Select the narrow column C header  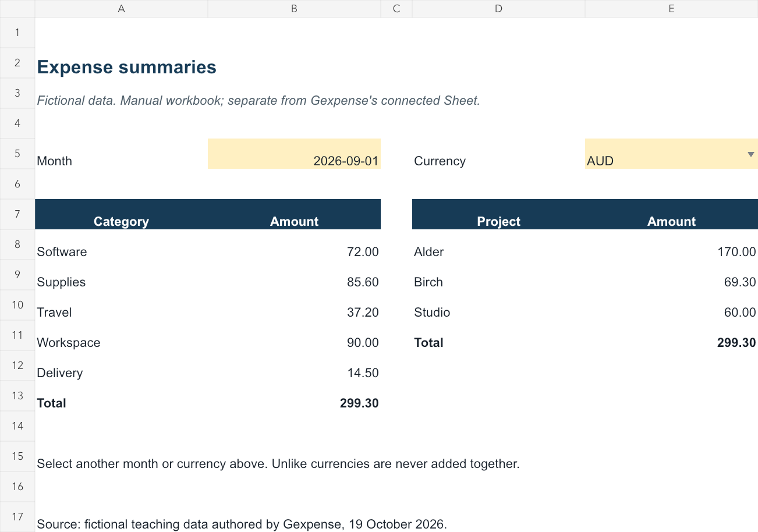coord(396,9)
